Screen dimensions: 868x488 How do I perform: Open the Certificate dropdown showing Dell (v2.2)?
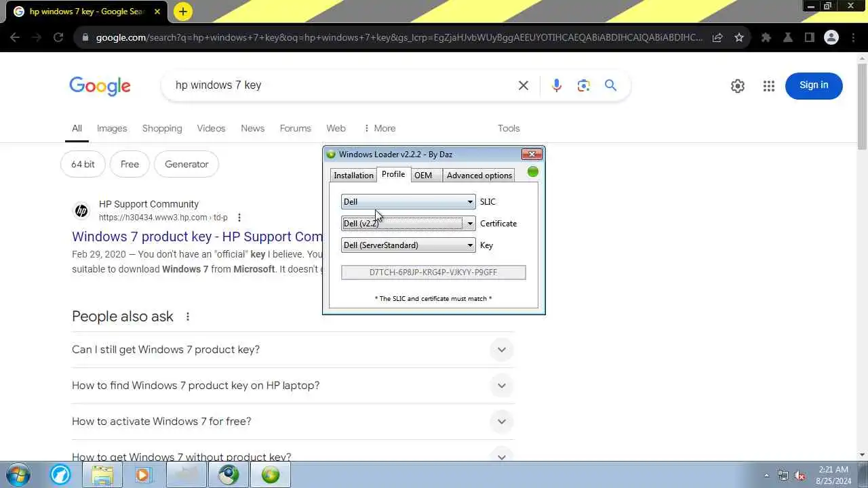tap(408, 224)
